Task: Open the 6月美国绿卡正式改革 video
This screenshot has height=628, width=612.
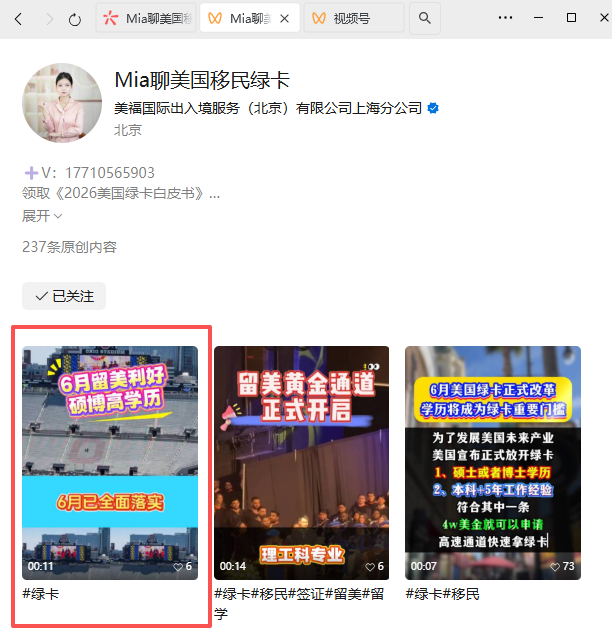Action: pyautogui.click(x=493, y=463)
